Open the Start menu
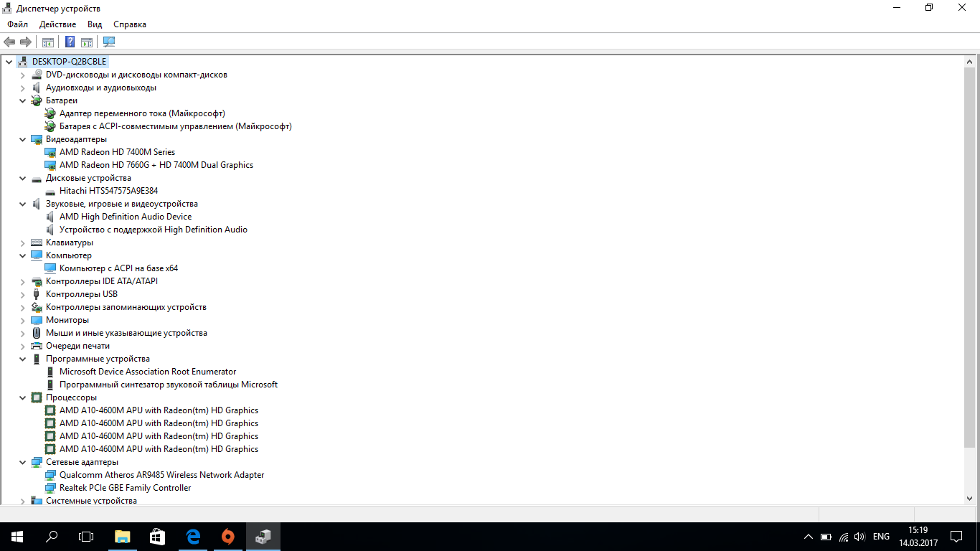This screenshot has width=980, height=551. [17, 536]
